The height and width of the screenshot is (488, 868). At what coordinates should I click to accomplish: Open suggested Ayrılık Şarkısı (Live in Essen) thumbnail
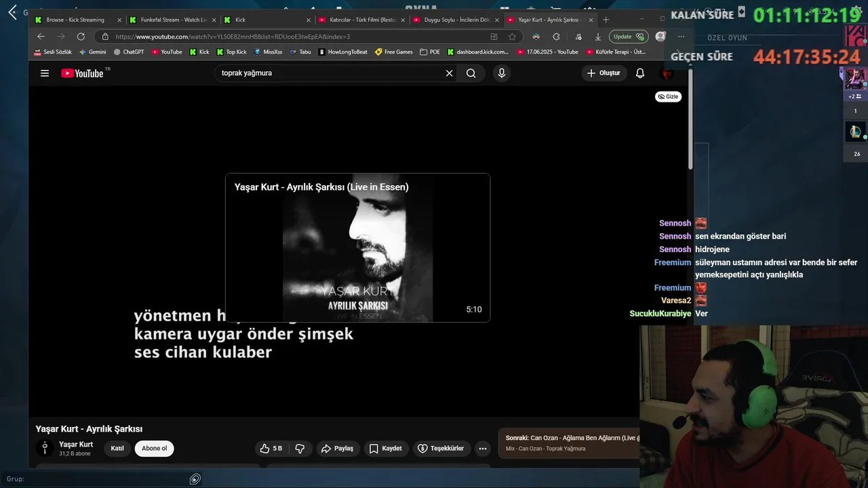pyautogui.click(x=357, y=248)
